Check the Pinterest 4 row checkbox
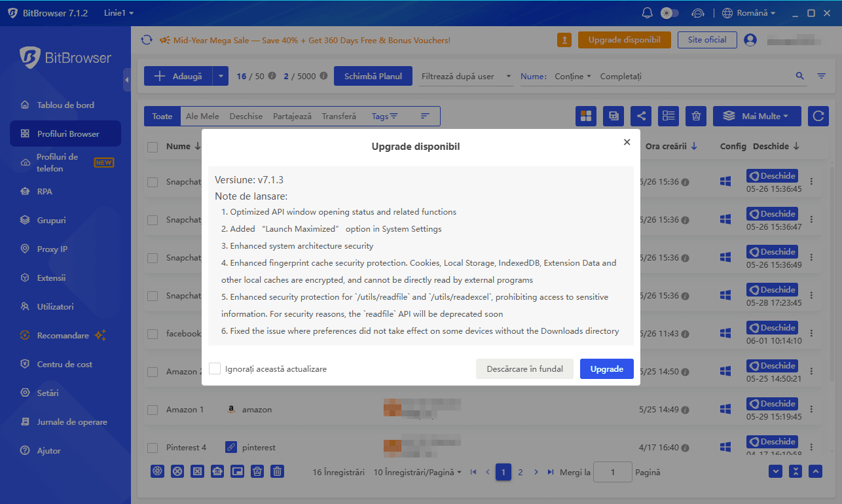 click(x=153, y=448)
